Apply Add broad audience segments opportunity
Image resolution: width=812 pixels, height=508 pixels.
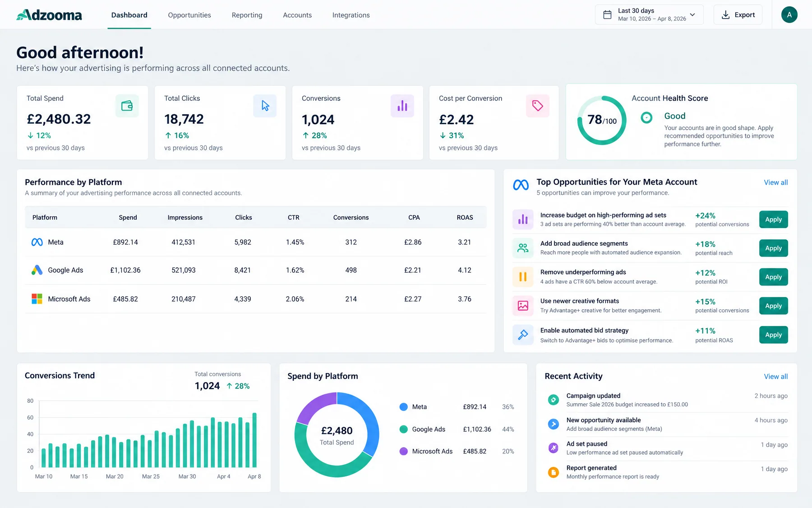click(x=773, y=248)
